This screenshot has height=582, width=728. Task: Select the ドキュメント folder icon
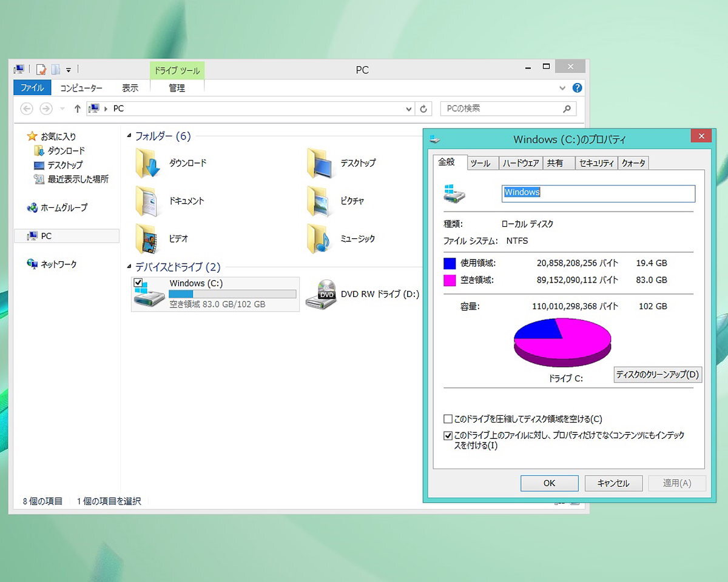point(147,201)
